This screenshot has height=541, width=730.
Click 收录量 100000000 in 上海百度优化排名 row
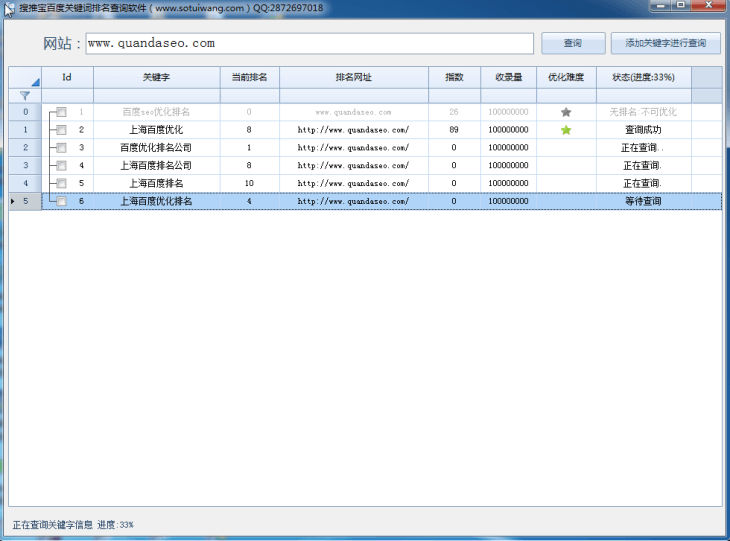pos(508,201)
